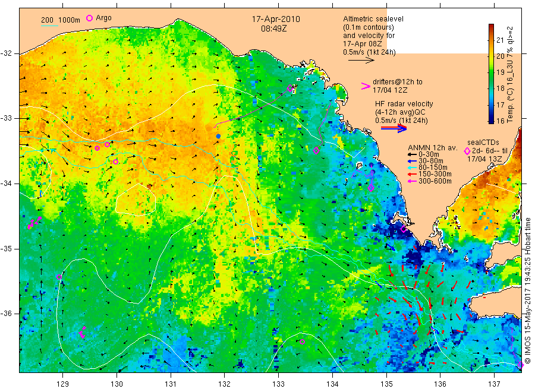Select the seal CTD diamond near 134.7°E 34.1°S

[371, 188]
